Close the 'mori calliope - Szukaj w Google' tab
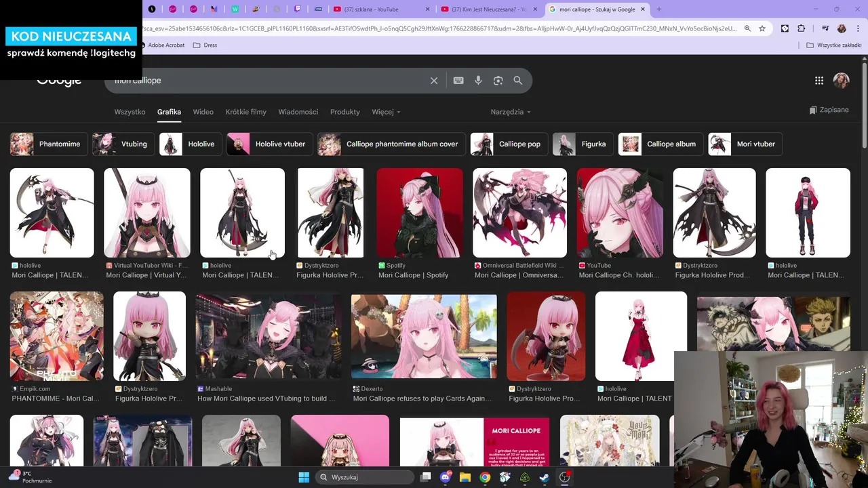 643,9
